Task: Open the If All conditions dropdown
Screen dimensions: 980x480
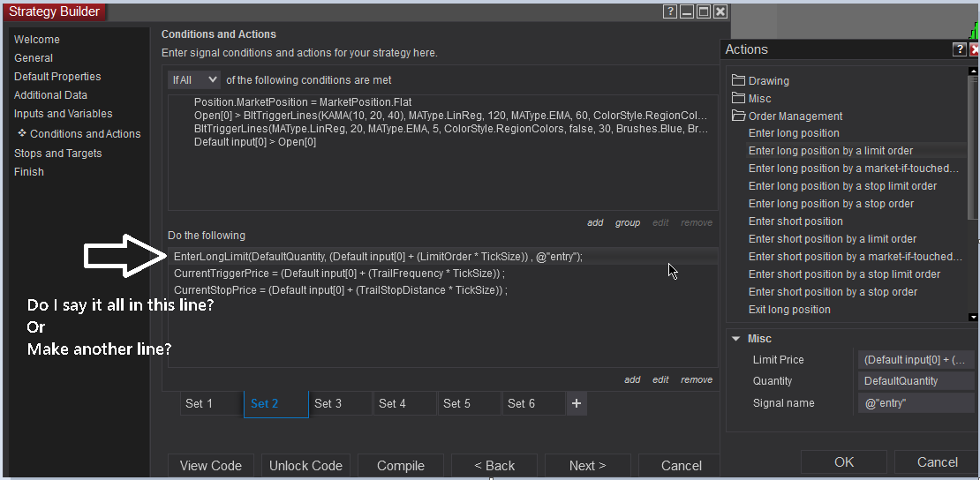Action: 194,80
